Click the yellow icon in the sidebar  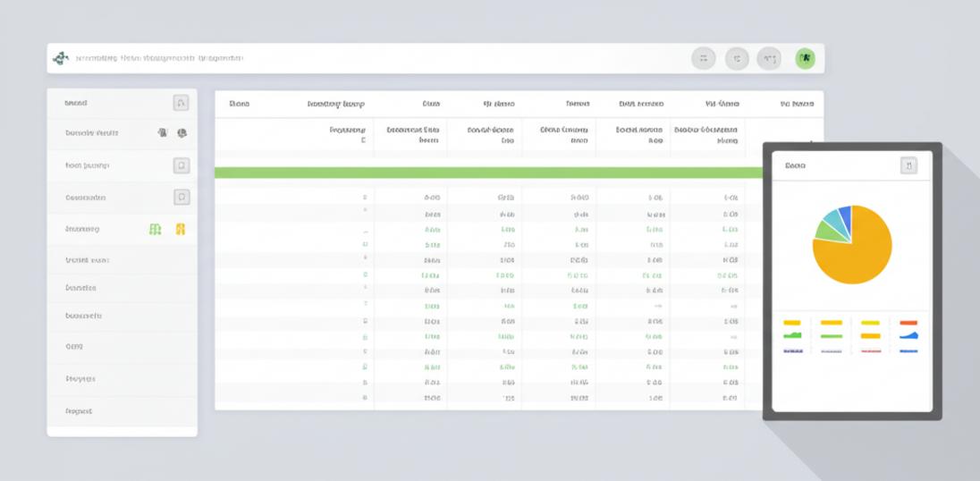point(180,230)
